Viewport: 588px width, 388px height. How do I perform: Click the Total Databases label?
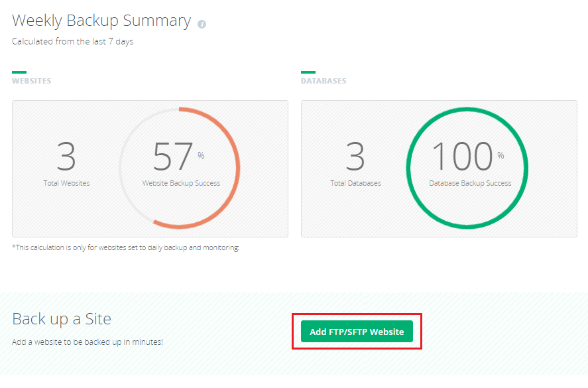[355, 183]
